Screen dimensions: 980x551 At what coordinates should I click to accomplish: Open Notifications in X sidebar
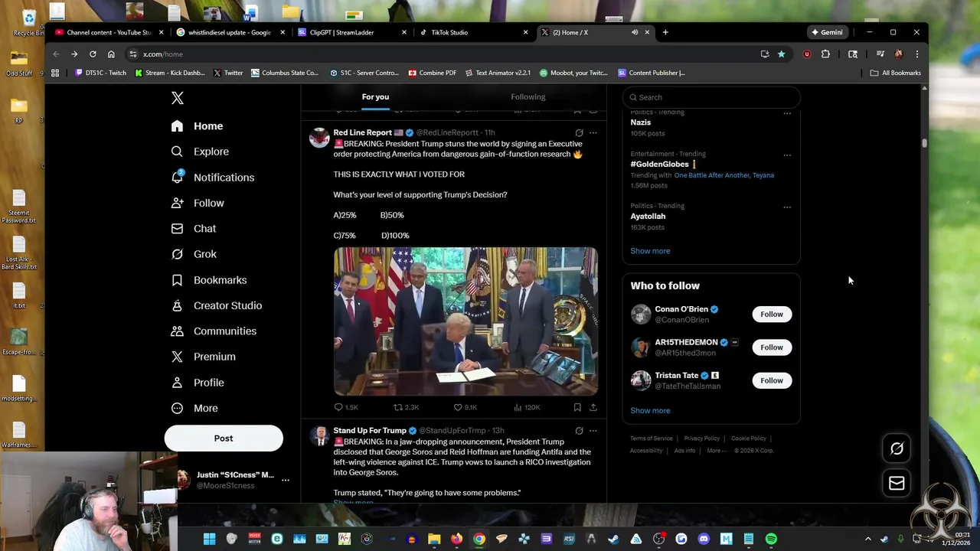[213, 178]
